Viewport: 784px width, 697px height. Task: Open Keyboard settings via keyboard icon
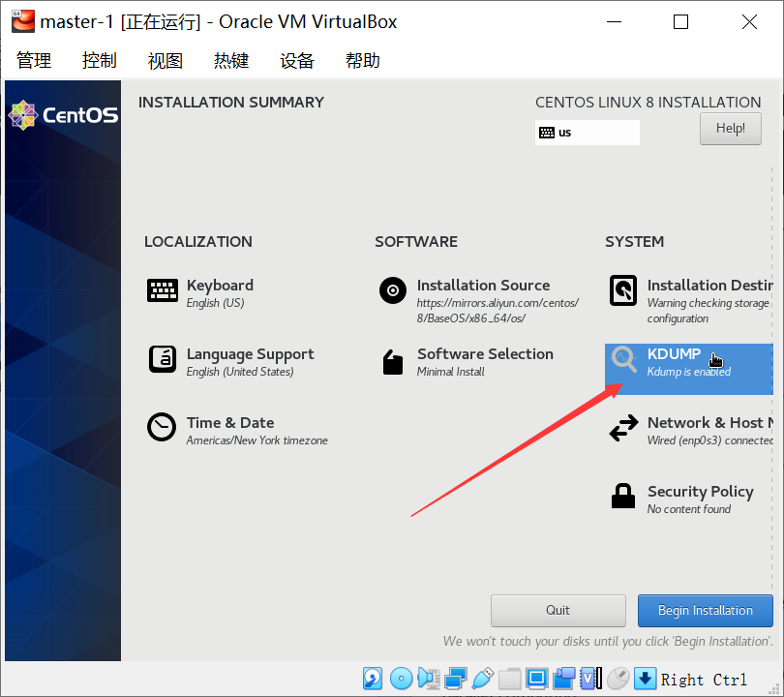click(163, 290)
